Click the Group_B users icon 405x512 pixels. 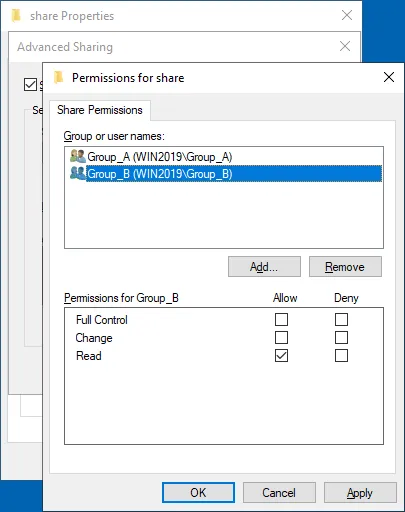78,173
